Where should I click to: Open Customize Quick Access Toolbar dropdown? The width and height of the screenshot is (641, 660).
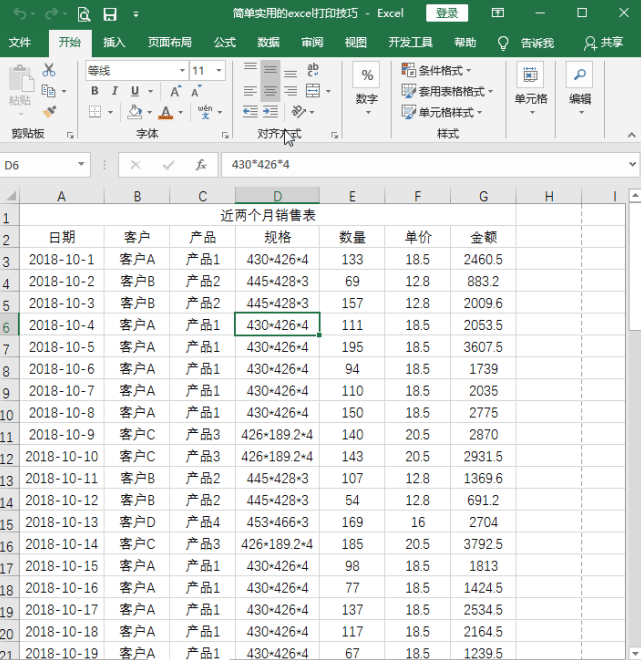[x=136, y=14]
